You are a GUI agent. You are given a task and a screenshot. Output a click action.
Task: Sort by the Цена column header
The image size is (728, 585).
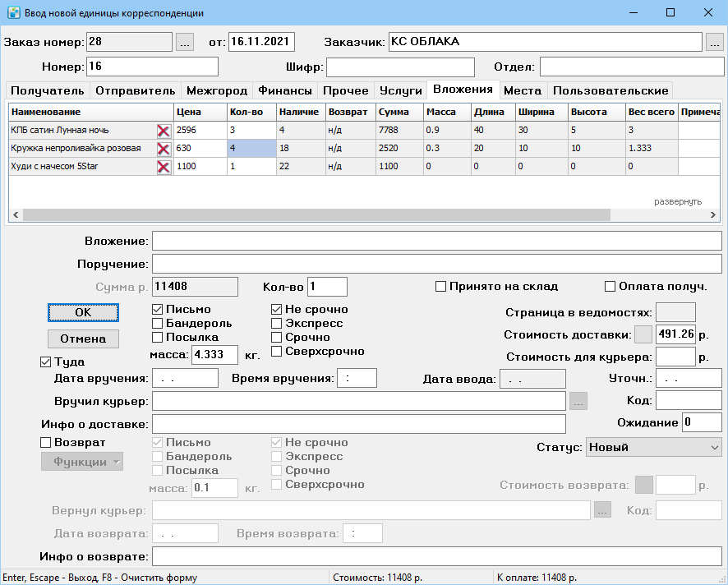pyautogui.click(x=200, y=112)
